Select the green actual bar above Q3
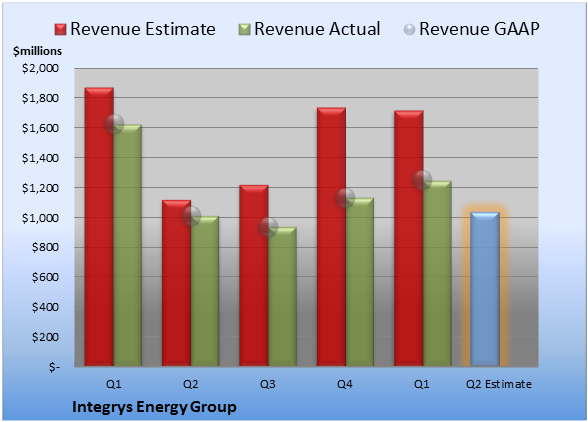The height and width of the screenshot is (422, 588). pos(282,297)
